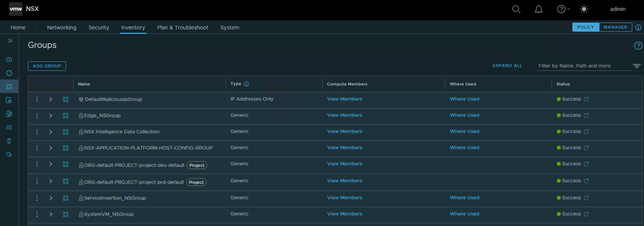
Task: Open the Containers sidebar icon
Action: (9, 127)
